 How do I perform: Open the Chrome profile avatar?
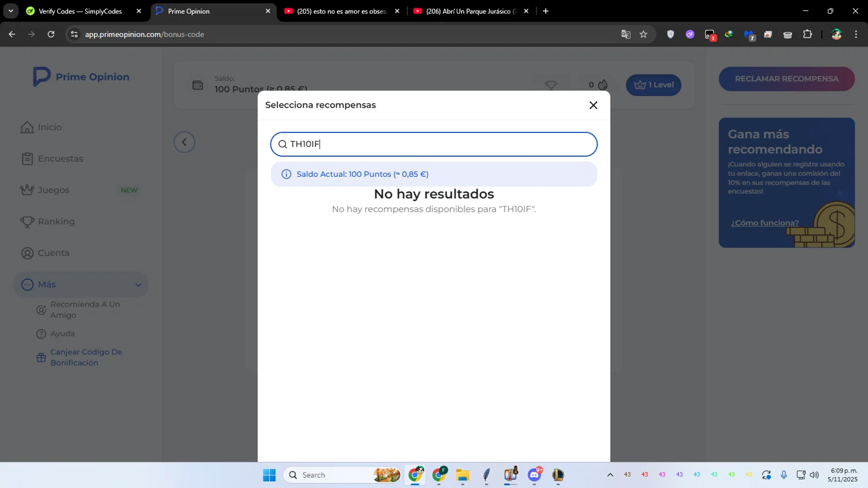(836, 34)
